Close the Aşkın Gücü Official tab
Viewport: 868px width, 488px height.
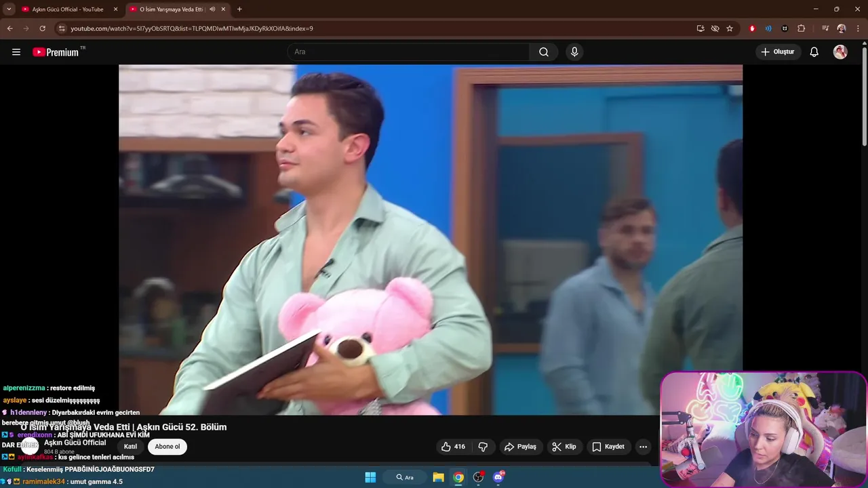115,9
